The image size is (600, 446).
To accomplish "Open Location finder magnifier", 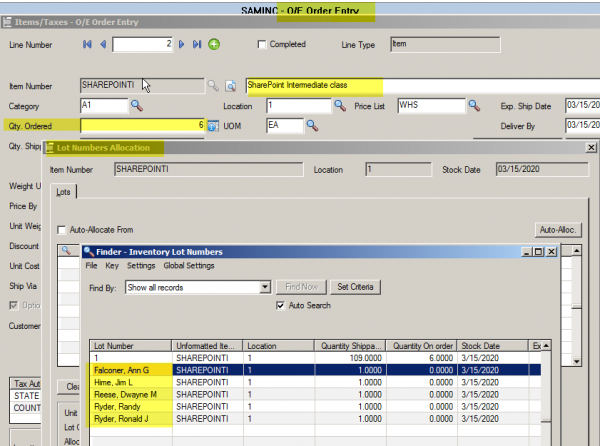I will click(340, 105).
